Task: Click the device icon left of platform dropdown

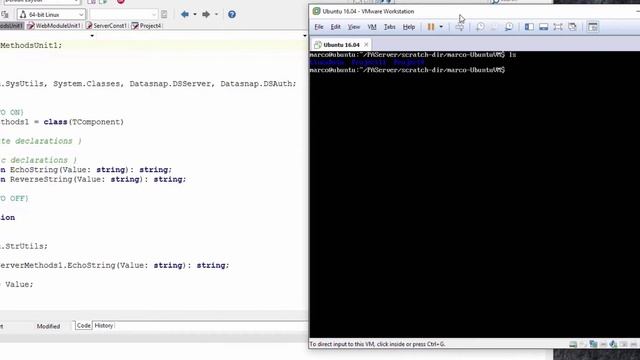Action: tap(5, 15)
